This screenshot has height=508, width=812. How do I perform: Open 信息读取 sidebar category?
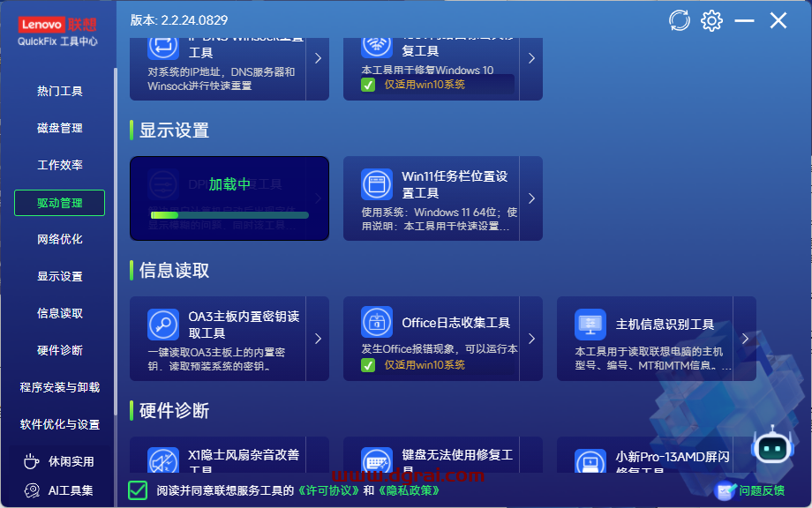coord(59,313)
